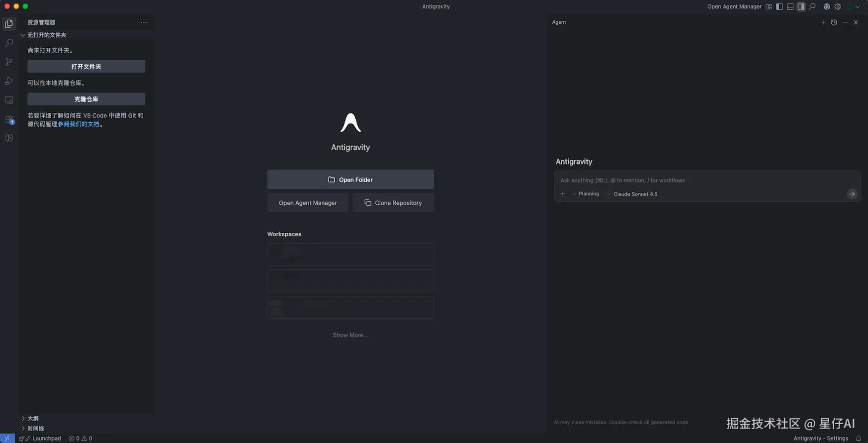Click the customize layout icon in title bar
The height and width of the screenshot is (443, 868).
769,7
